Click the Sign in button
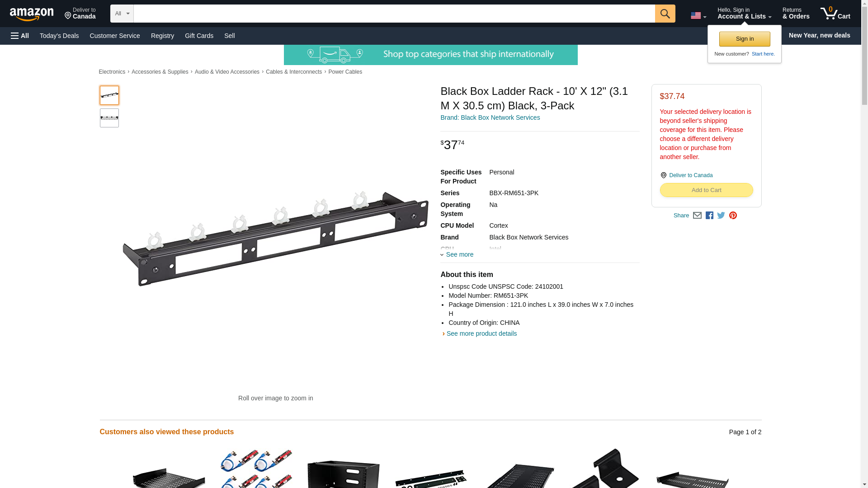Screen dimensions: 868x488 [745, 39]
